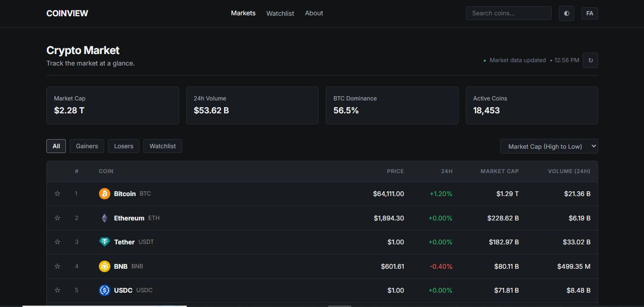The image size is (644, 307).
Task: Star Tether to add to watchlist
Action: 57,242
